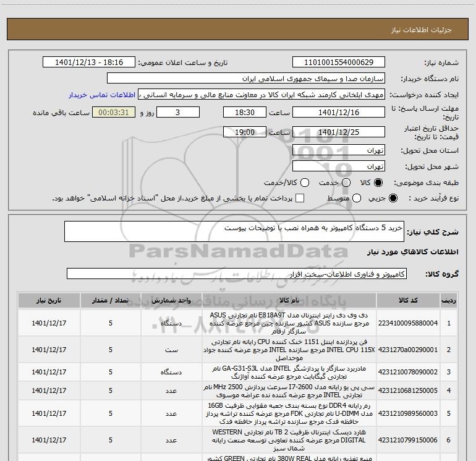Open the اطلاعات تماس خریدار link
The height and width of the screenshot is (461, 476).
pos(102,95)
